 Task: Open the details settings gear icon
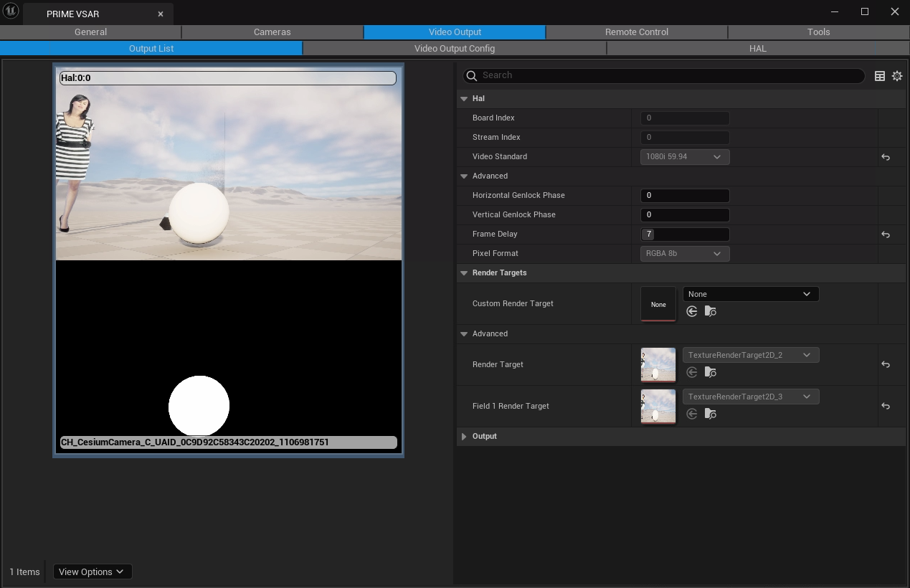[x=897, y=76]
